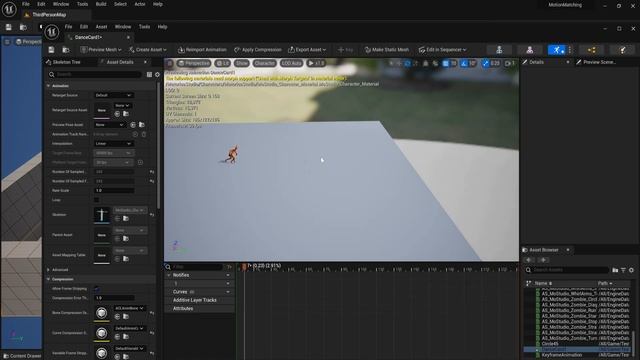Open the Retarget Source Default dropdown
This screenshot has width=640, height=360.
113,95
